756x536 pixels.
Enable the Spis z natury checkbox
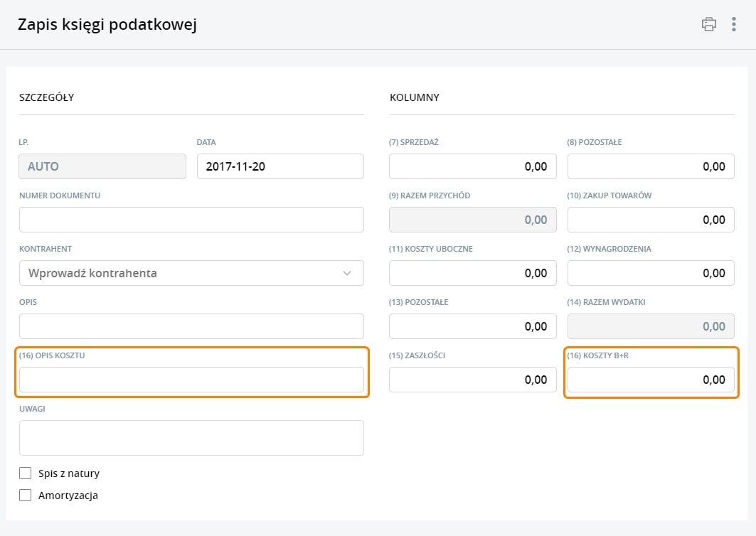pyautogui.click(x=26, y=473)
